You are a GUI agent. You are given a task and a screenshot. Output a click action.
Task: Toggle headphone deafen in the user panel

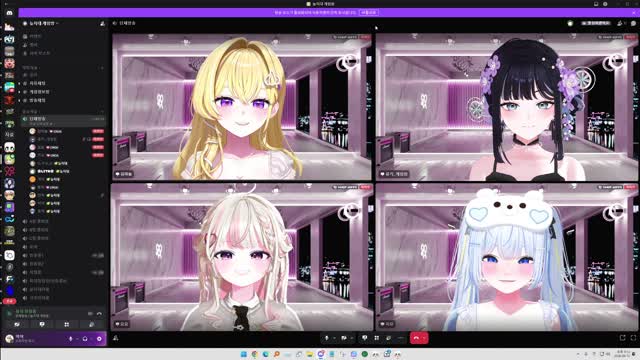click(85, 339)
